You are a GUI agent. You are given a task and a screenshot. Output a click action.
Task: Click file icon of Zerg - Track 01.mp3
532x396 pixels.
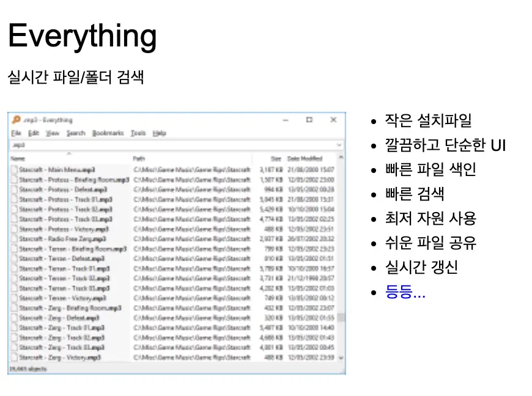coord(14,328)
